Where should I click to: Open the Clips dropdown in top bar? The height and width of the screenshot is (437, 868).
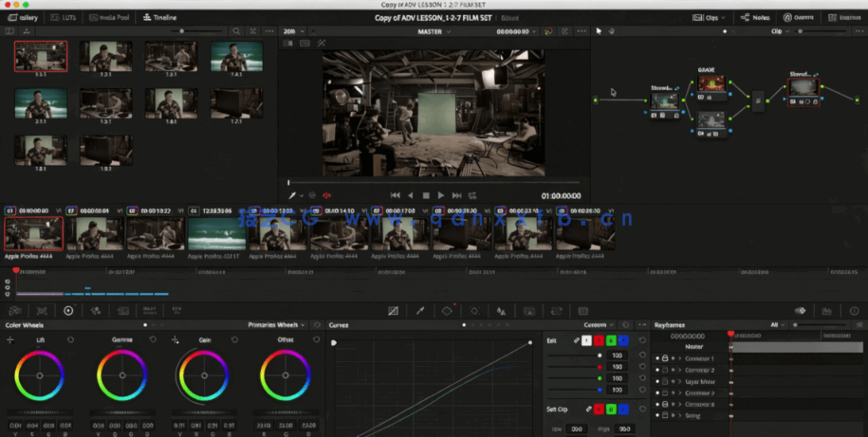point(709,18)
